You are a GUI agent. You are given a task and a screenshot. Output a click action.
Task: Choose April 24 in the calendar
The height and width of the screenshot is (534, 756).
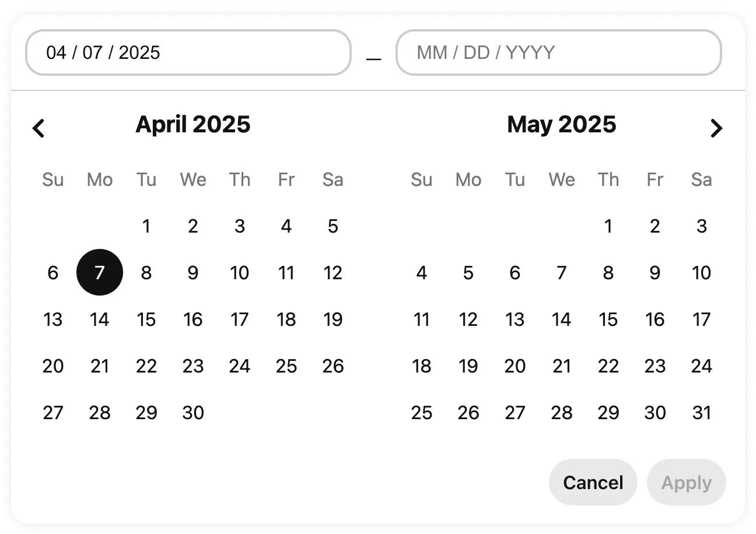click(x=240, y=366)
